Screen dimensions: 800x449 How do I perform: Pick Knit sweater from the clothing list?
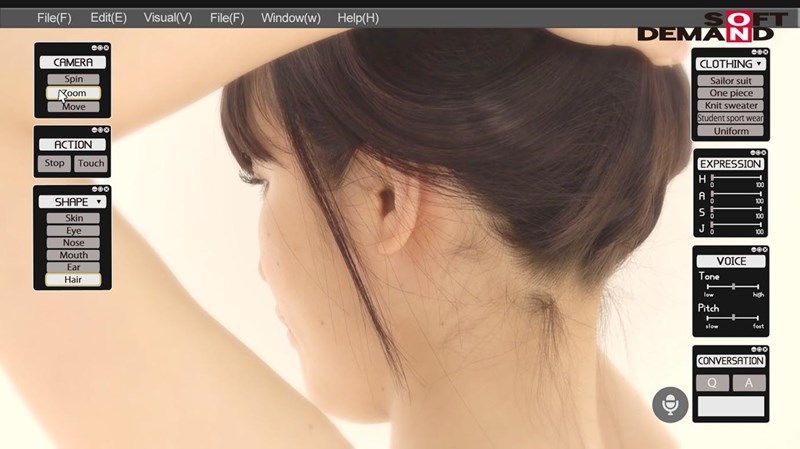point(729,105)
